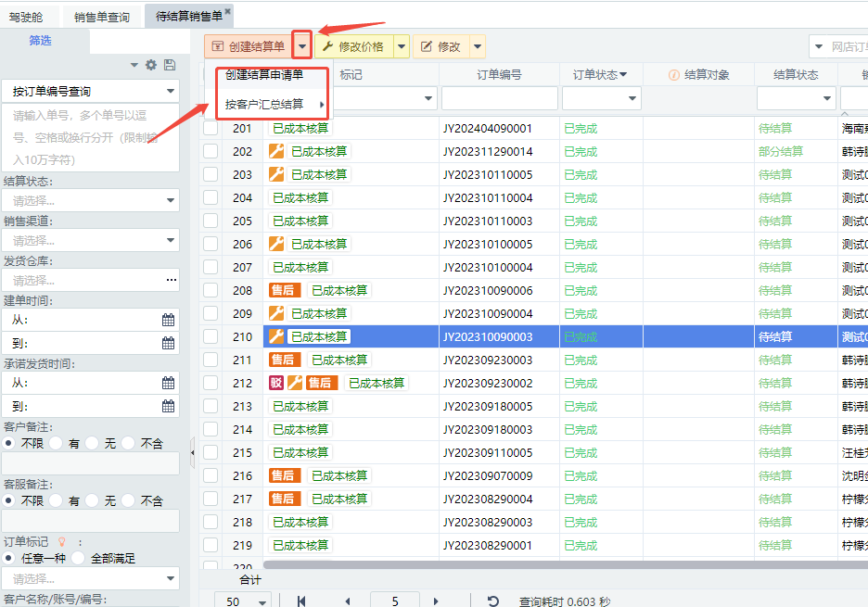Click the refresh query icon

click(x=493, y=601)
